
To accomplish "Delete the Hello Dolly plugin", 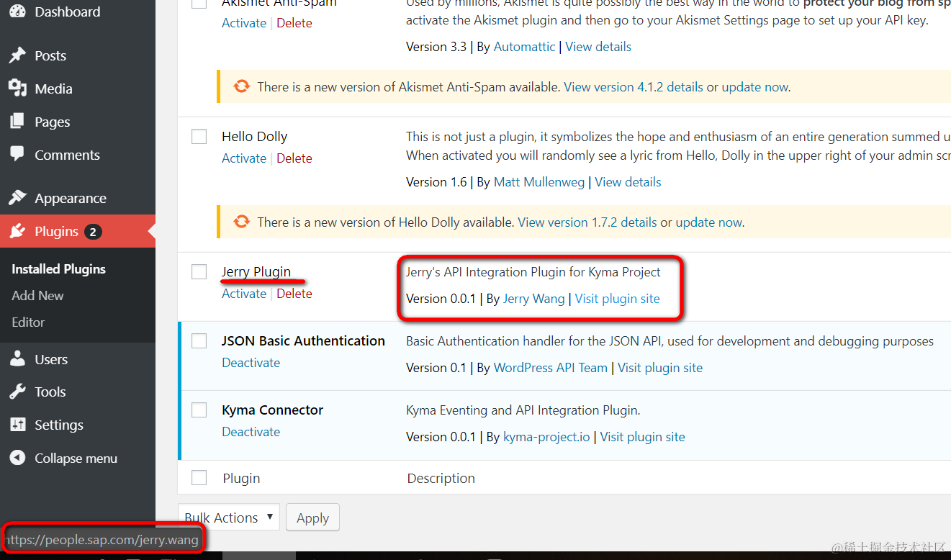I will click(294, 158).
